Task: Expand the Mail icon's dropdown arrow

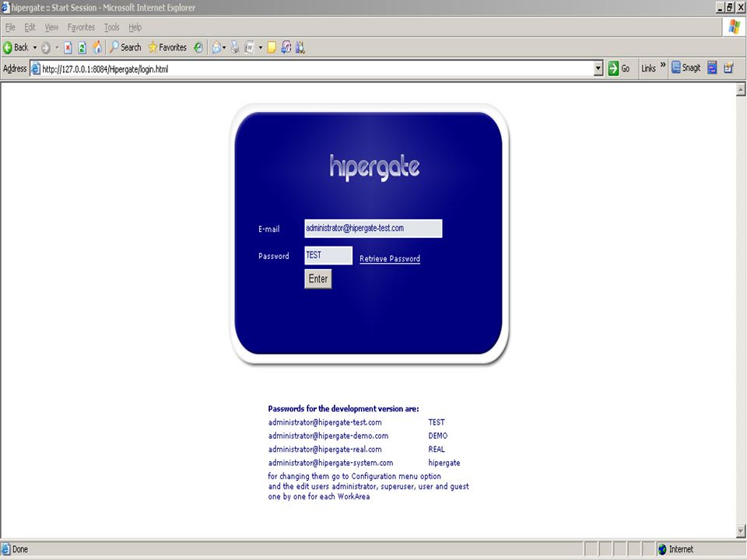Action: tap(224, 47)
